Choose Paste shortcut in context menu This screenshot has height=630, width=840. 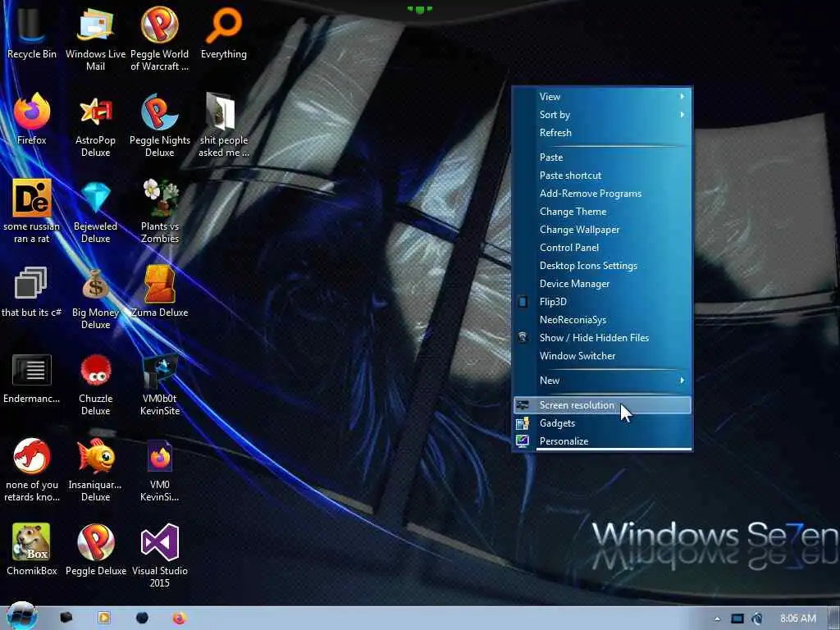(602, 176)
